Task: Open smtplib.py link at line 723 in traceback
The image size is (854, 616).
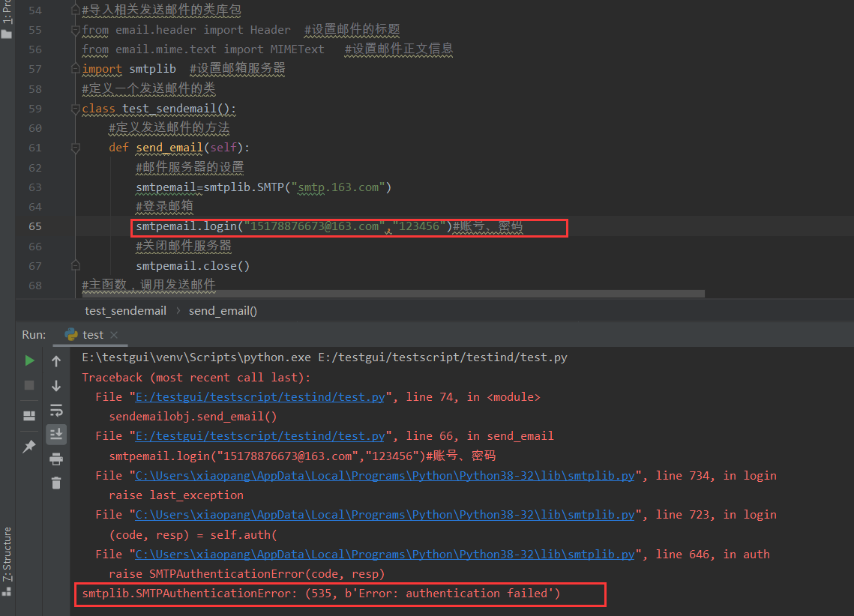Action: point(385,515)
